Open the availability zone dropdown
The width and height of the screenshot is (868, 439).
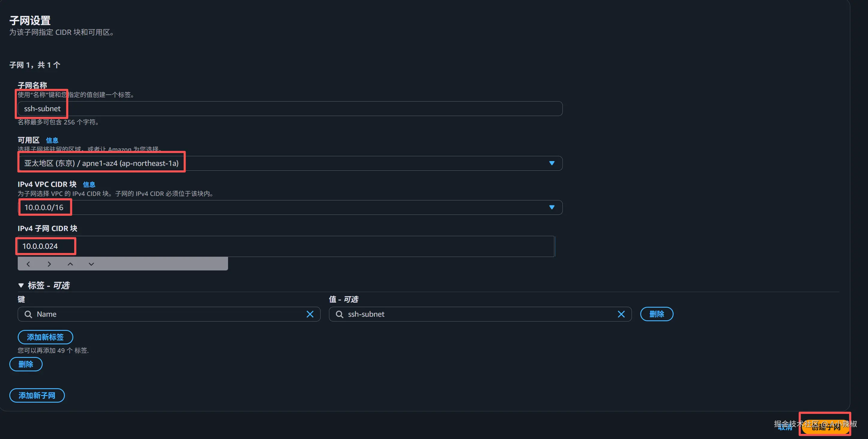pyautogui.click(x=290, y=163)
